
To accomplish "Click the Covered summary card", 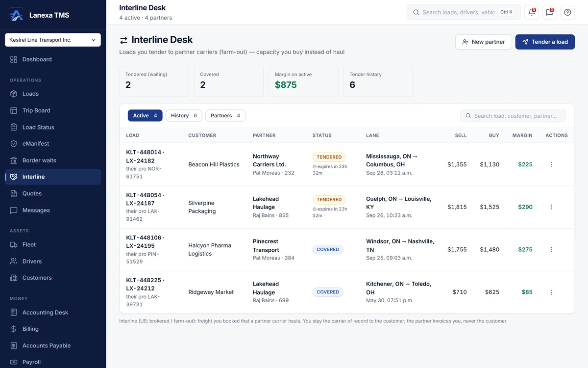I will click(x=229, y=81).
